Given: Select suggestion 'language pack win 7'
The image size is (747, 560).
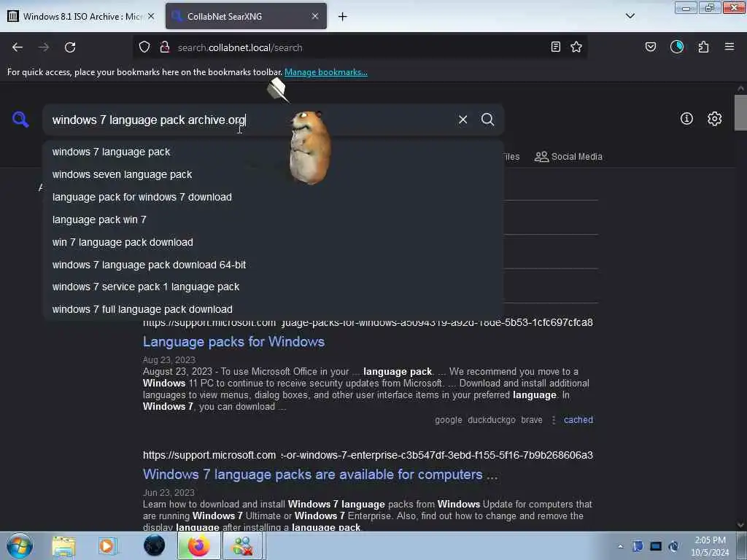Looking at the screenshot, I should pos(273,219).
